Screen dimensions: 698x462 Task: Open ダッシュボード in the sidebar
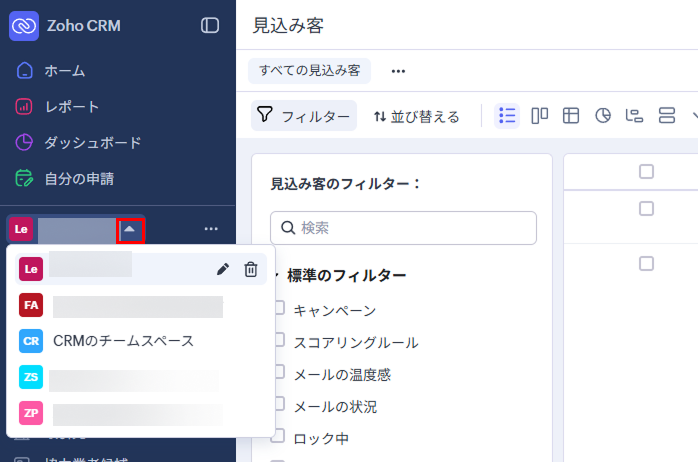coord(93,143)
